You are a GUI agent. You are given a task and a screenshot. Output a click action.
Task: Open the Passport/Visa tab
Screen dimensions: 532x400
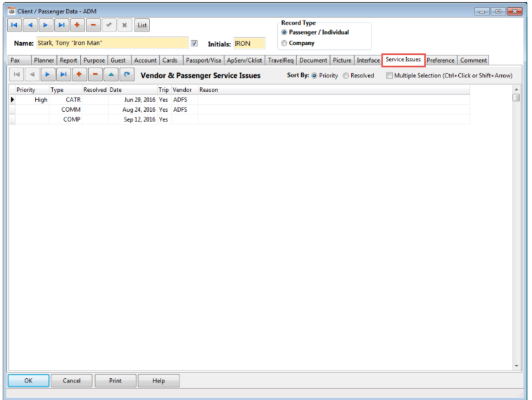pyautogui.click(x=203, y=60)
